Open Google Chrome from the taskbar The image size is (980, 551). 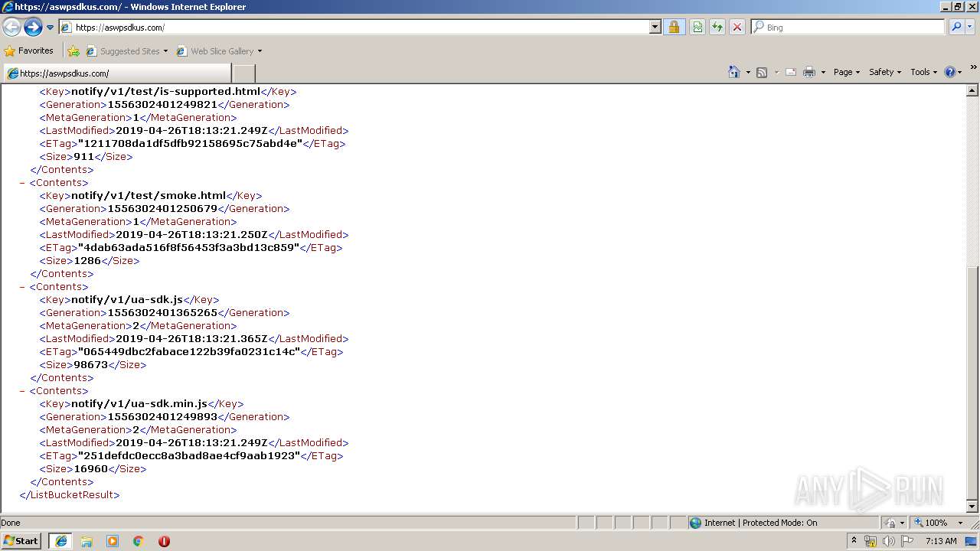tap(139, 541)
